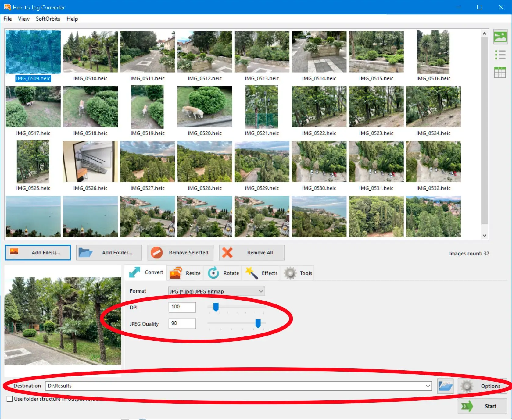
Task: Open the SoftOrbits menu
Action: (48, 19)
